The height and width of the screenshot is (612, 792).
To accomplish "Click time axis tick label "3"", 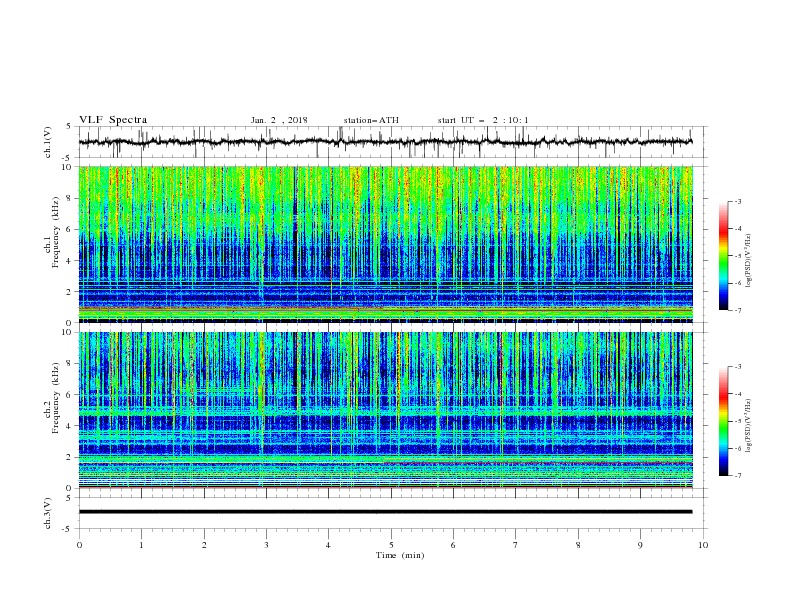I will point(266,545).
